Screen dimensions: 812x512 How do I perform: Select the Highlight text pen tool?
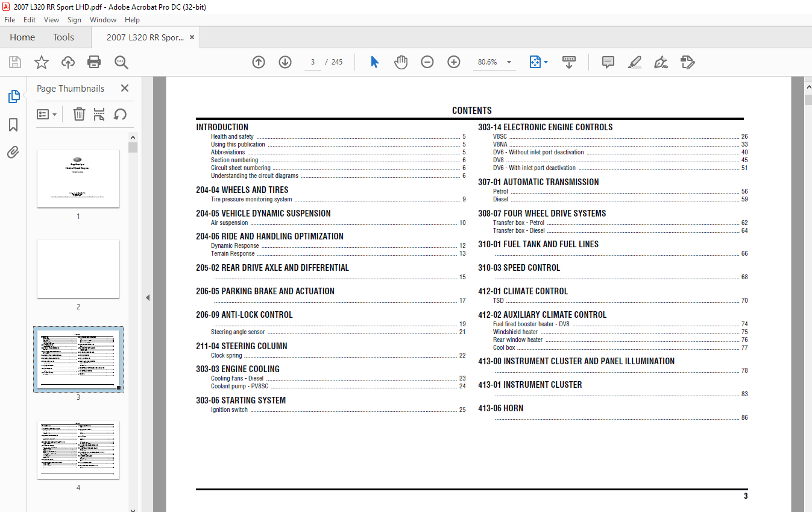click(x=635, y=62)
